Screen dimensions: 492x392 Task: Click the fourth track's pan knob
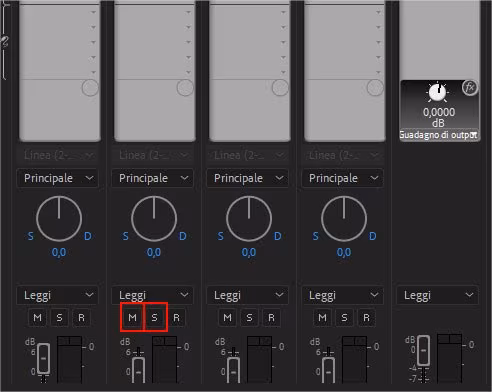click(x=344, y=219)
